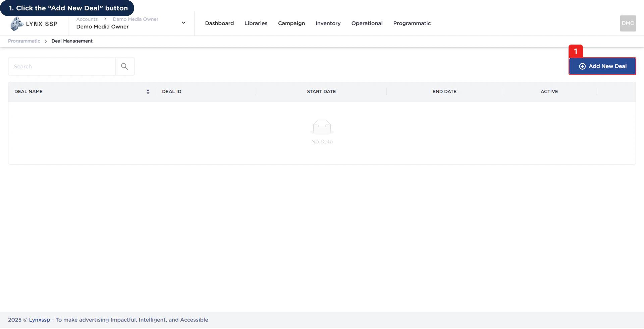
Task: Click the No Data inbox icon
Action: [322, 127]
